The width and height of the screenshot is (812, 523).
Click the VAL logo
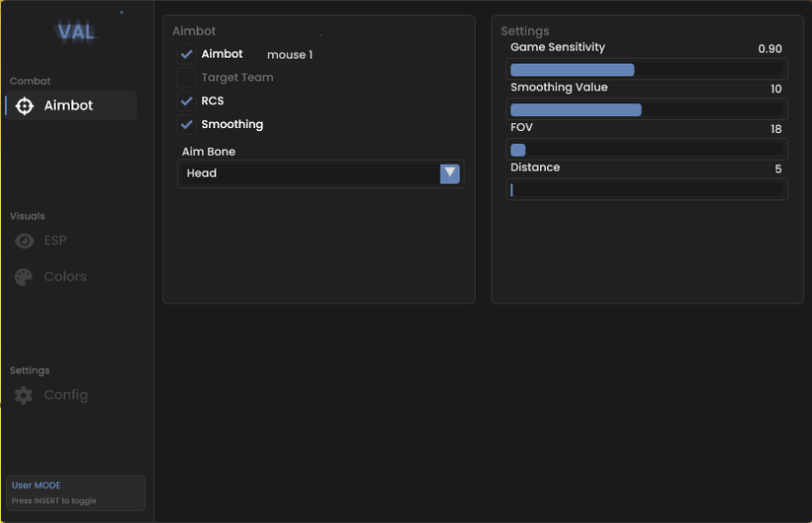click(76, 32)
